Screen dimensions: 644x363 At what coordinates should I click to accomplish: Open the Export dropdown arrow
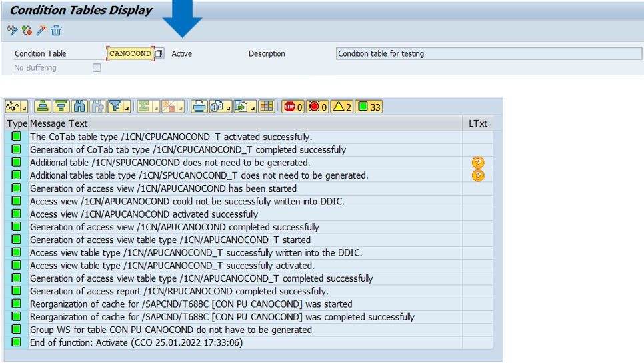pos(253,108)
